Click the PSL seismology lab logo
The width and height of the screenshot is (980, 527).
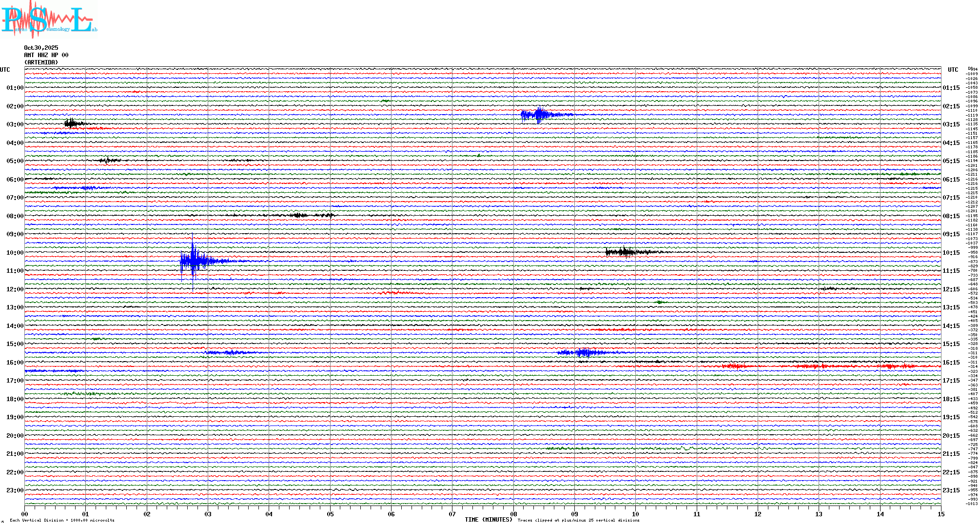[x=49, y=20]
